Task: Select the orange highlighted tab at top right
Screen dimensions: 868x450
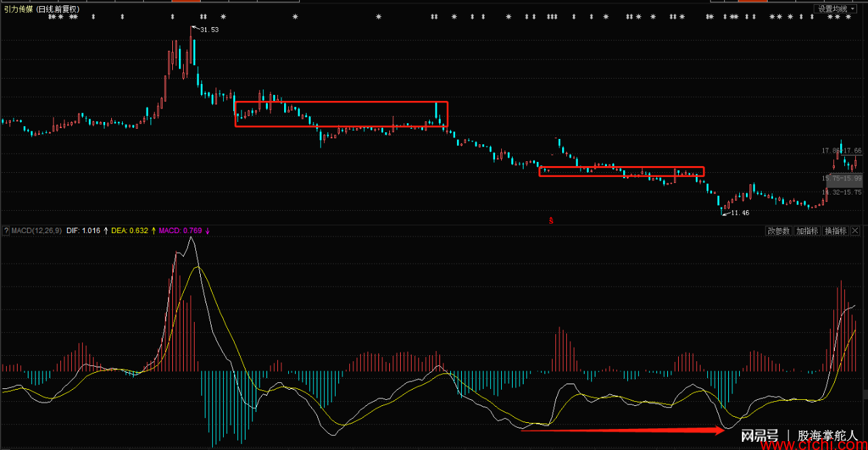Action: (752, 1)
